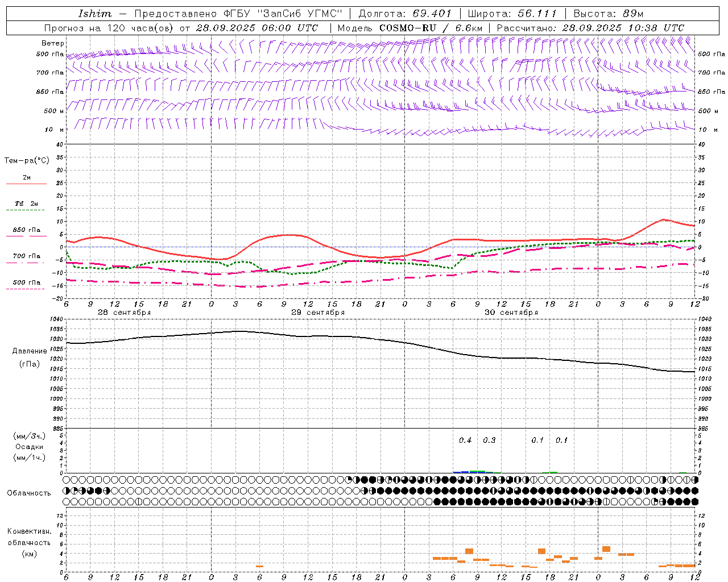Click the "30 сентября" date label

[x=511, y=313]
